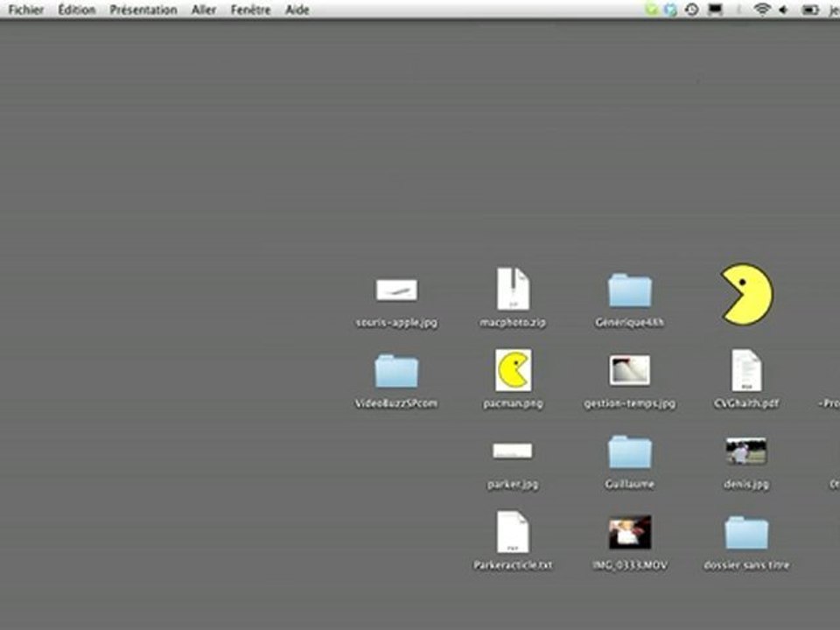Viewport: 840px width, 630px height.
Task: Open the Présentation menu
Action: click(x=143, y=10)
